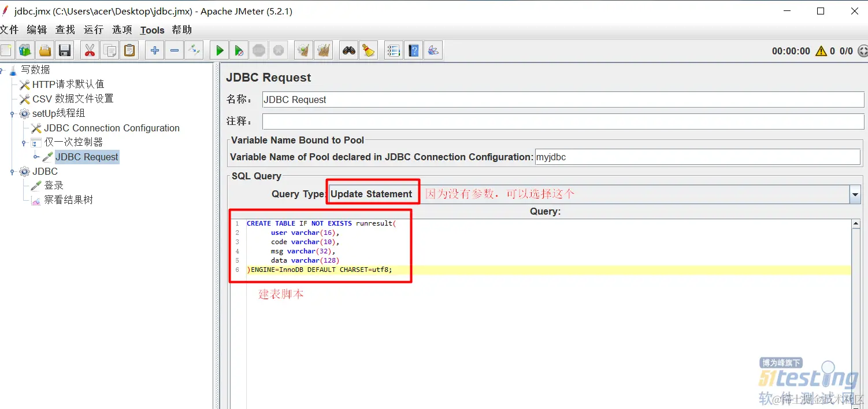
Task: Click the Copy icon in toolbar
Action: click(x=110, y=50)
